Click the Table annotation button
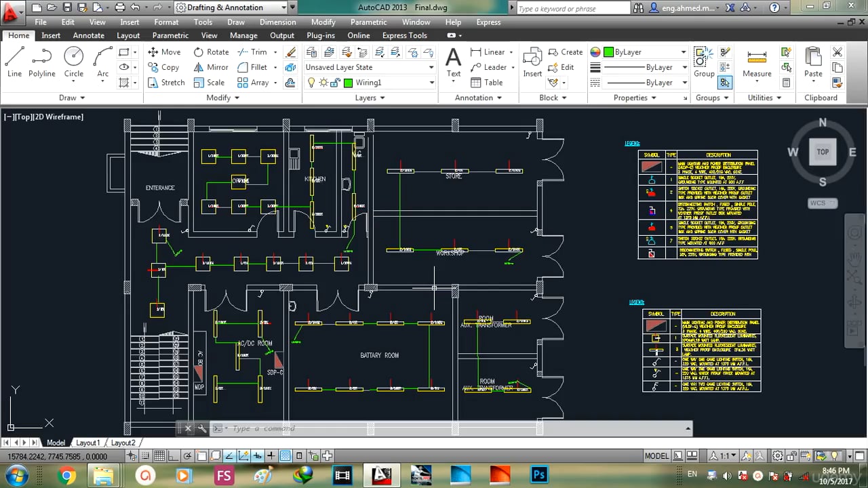Image resolution: width=868 pixels, height=488 pixels. tap(486, 82)
